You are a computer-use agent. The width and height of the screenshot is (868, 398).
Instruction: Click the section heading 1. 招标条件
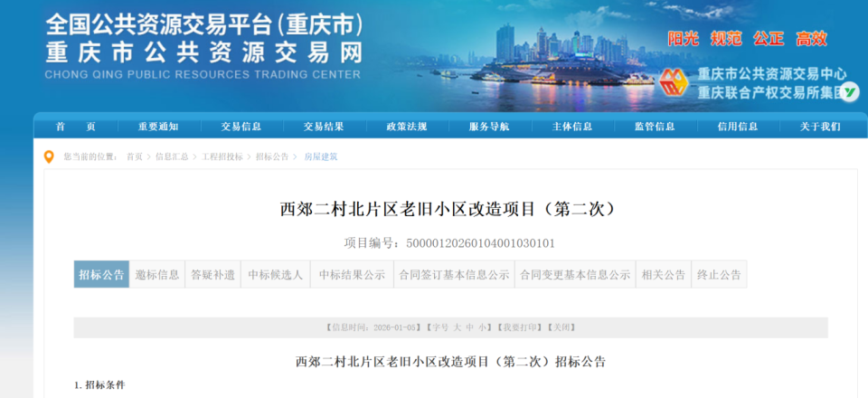(99, 384)
